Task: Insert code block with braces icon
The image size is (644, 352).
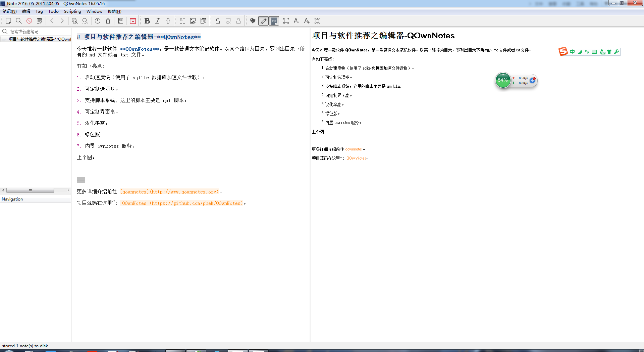Action: (x=168, y=21)
